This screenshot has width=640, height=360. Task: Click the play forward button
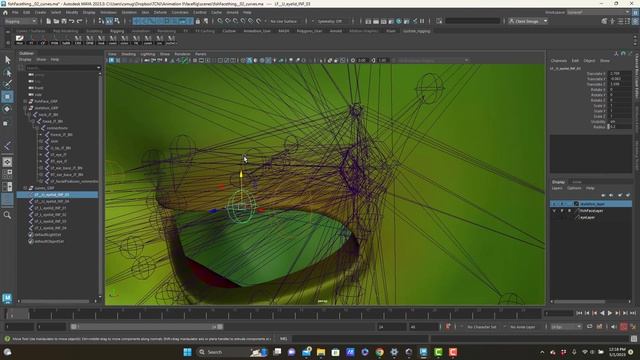pyautogui.click(x=610, y=313)
